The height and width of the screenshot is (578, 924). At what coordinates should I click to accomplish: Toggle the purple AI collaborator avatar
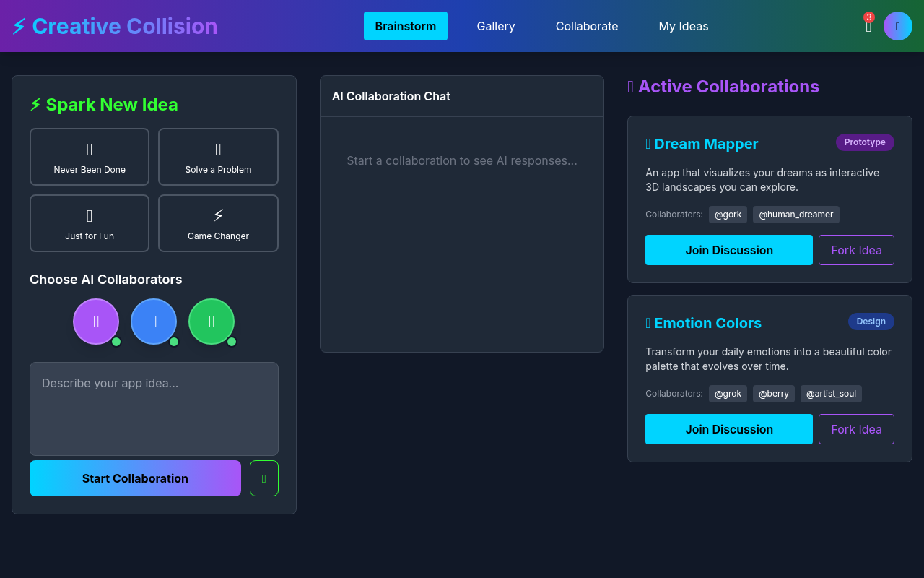pos(96,322)
